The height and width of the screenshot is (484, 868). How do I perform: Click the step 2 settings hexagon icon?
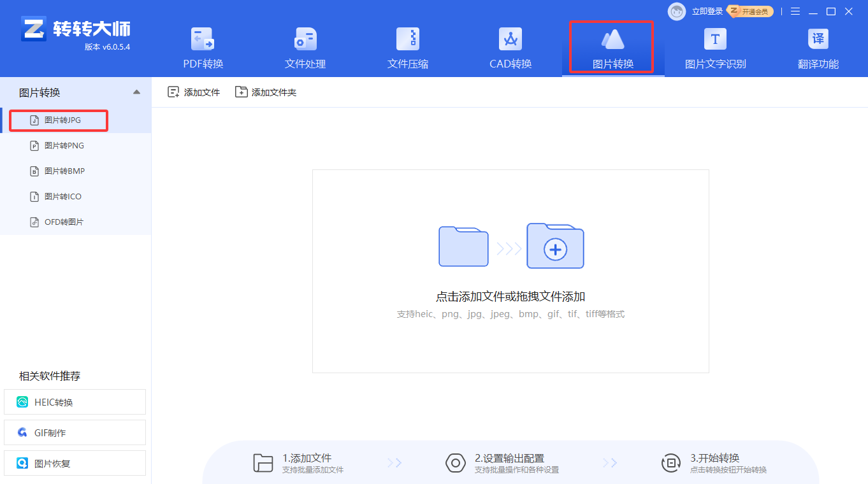(x=455, y=463)
